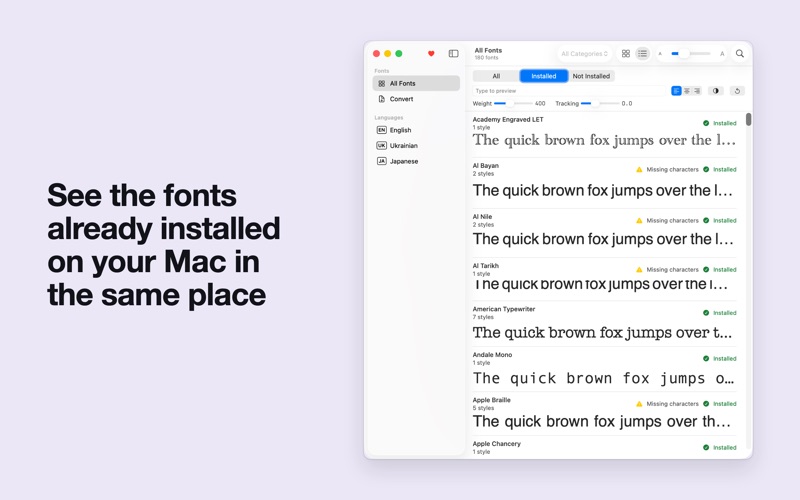
Task: Click the Al Nile font name
Action: pos(482,216)
